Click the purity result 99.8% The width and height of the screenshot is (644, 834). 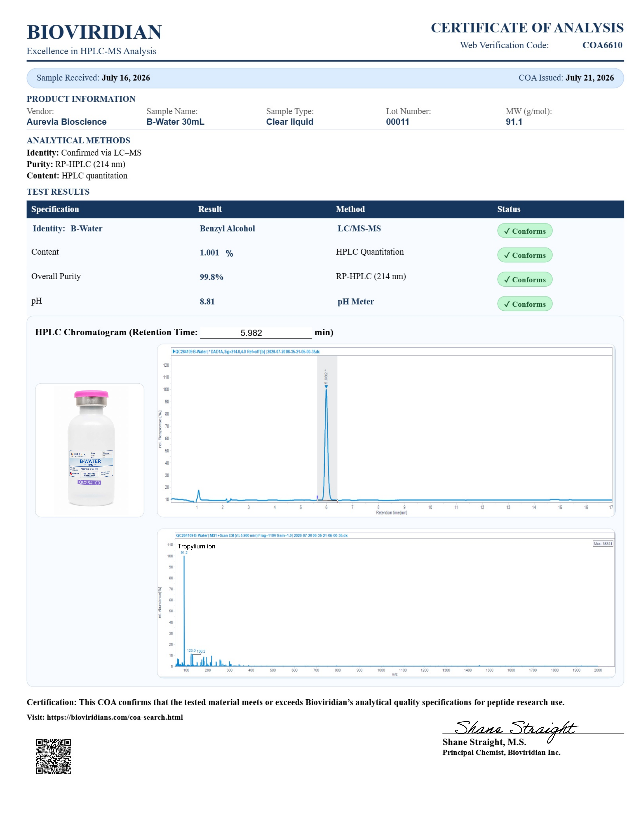pyautogui.click(x=211, y=277)
